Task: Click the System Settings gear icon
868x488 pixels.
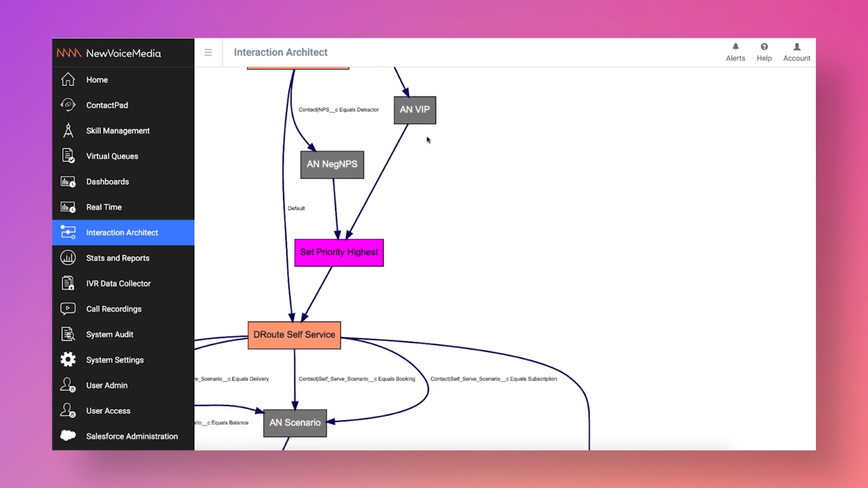Action: (x=68, y=360)
